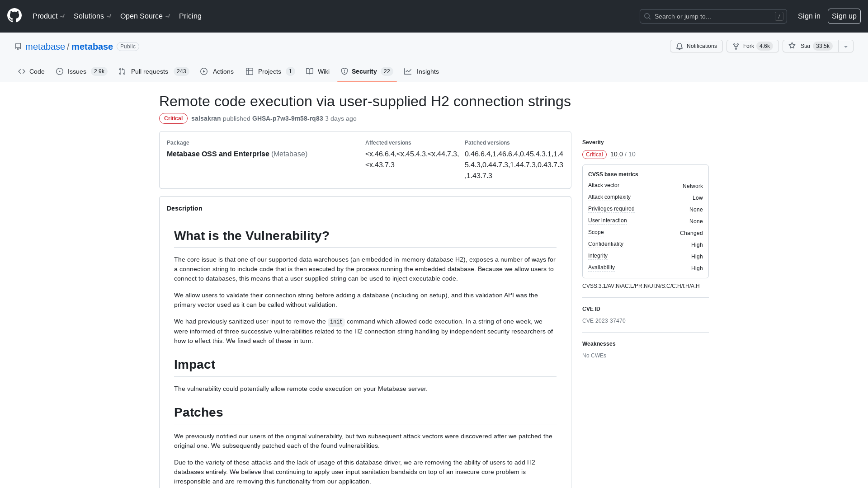This screenshot has height=488, width=868.
Task: Click the Issues 2.9k counter badge
Action: coord(99,71)
